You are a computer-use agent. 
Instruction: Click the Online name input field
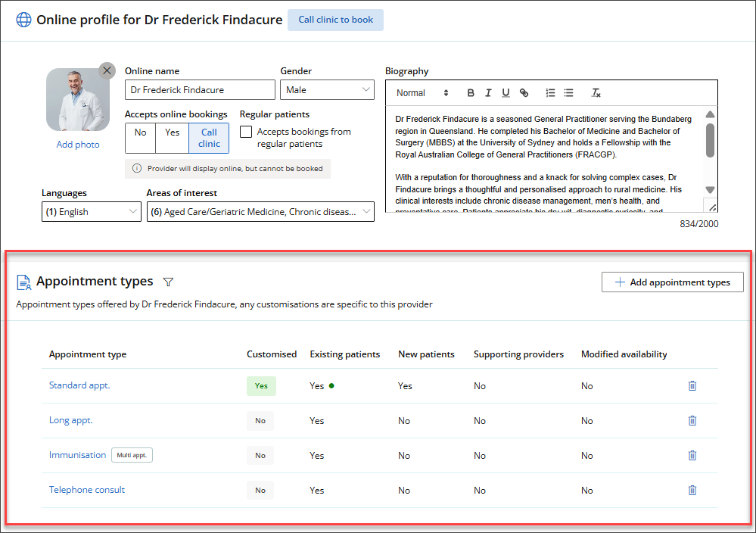(200, 90)
